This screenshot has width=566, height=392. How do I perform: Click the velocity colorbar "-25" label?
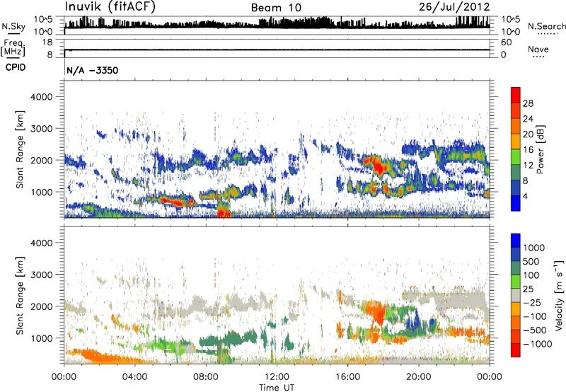(532, 303)
